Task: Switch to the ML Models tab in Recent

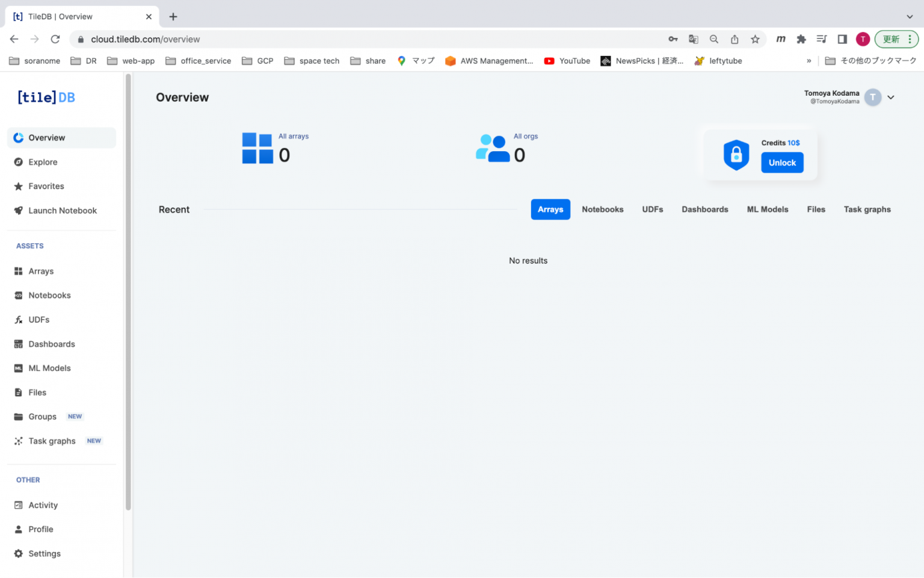Action: 768,210
